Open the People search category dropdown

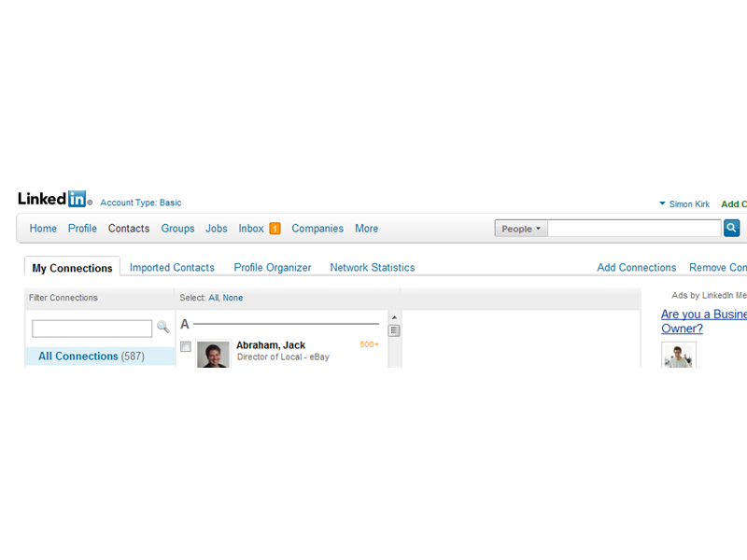pos(520,228)
